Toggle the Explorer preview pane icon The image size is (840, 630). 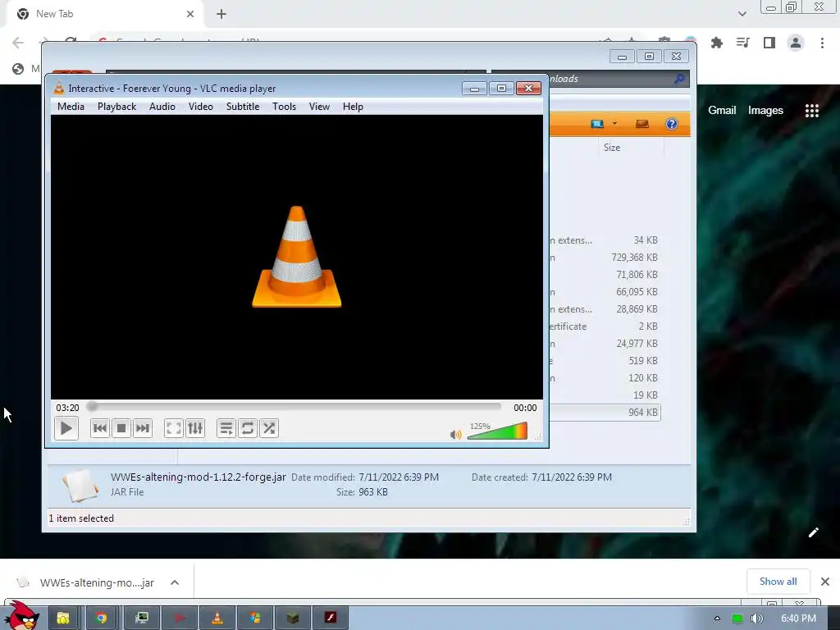tap(641, 125)
